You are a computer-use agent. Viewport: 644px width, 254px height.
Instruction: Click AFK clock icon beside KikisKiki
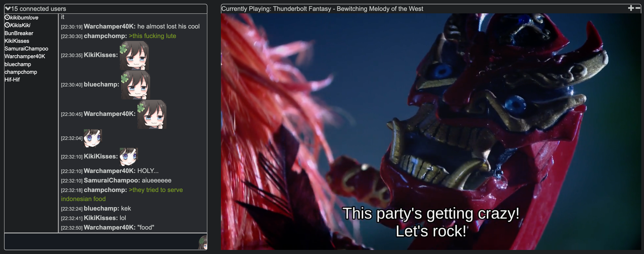tap(7, 25)
